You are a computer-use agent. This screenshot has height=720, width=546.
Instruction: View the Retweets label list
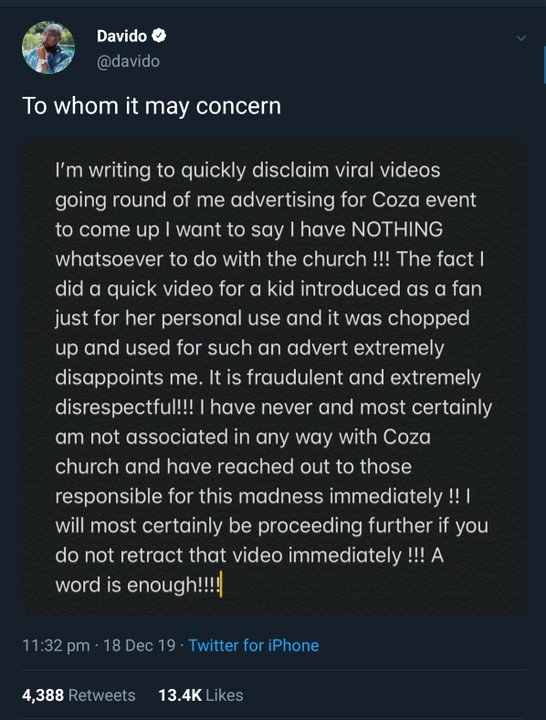tap(102, 695)
